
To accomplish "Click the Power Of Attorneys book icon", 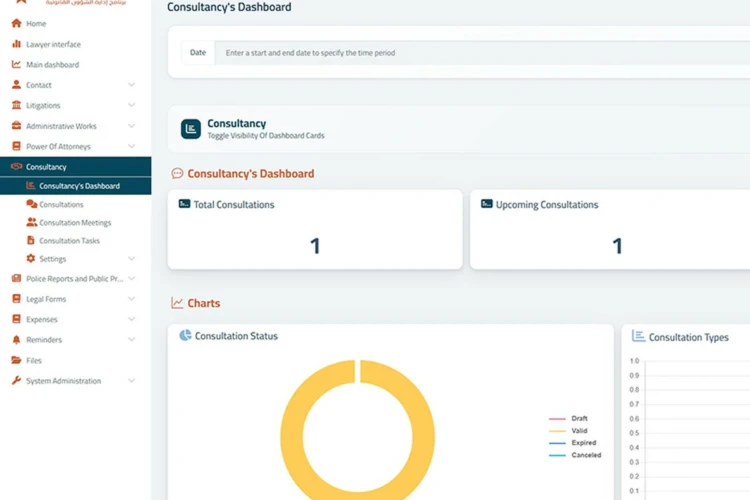I will 16,146.
